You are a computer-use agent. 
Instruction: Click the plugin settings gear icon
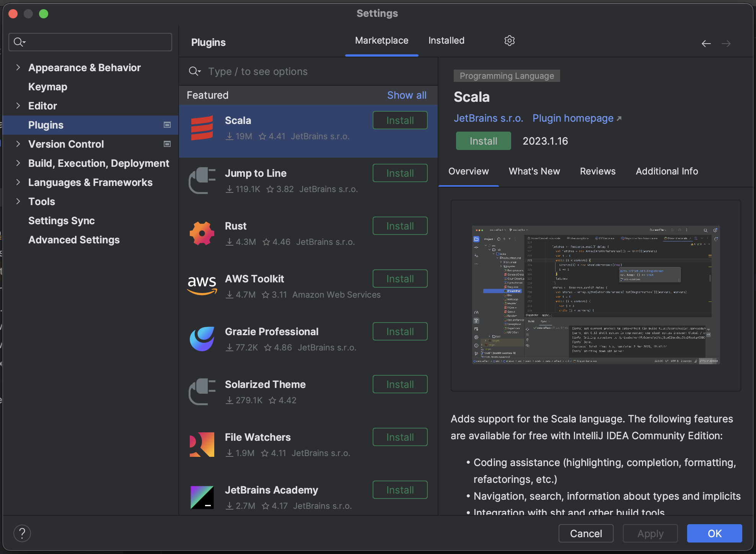pos(509,41)
